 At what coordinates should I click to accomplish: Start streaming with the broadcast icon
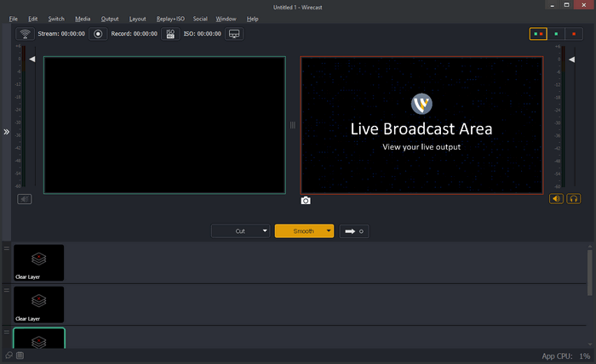click(x=25, y=34)
